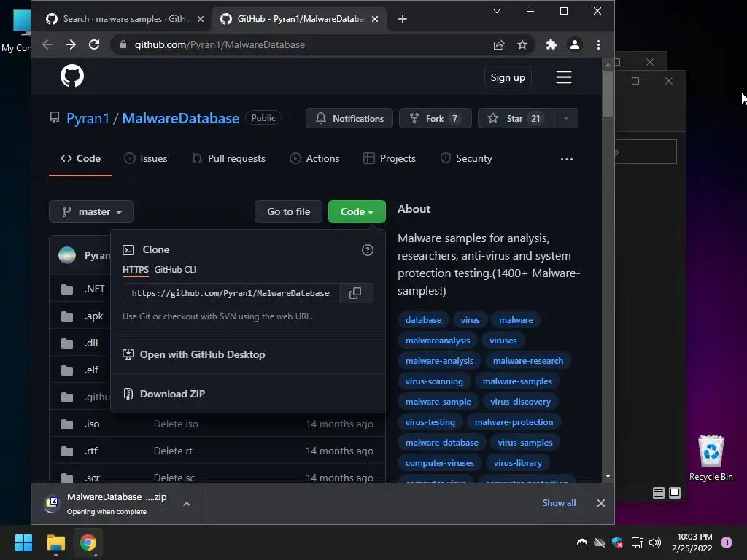Click the .NET folder icon
The image size is (747, 560).
67,289
